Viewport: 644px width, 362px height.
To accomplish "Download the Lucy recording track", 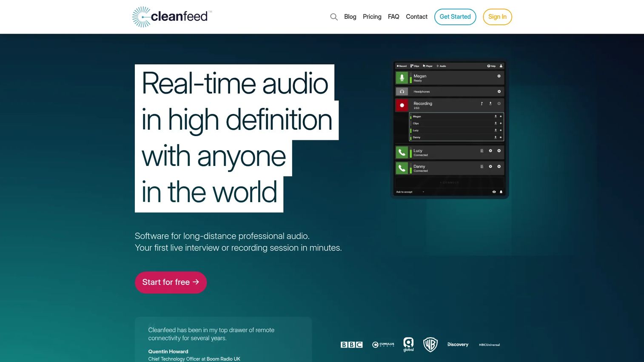I will pyautogui.click(x=496, y=130).
